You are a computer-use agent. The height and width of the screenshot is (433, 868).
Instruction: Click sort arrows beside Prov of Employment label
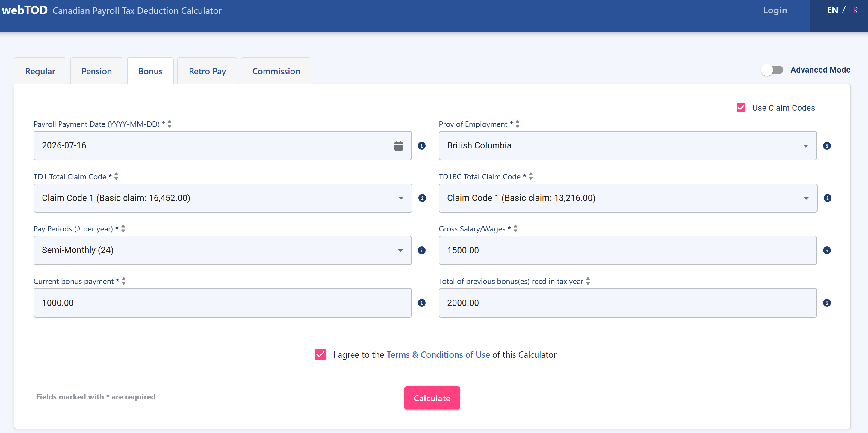pos(518,124)
